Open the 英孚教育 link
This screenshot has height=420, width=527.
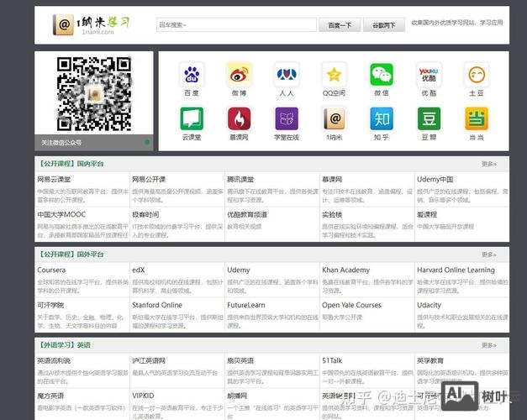coord(430,361)
